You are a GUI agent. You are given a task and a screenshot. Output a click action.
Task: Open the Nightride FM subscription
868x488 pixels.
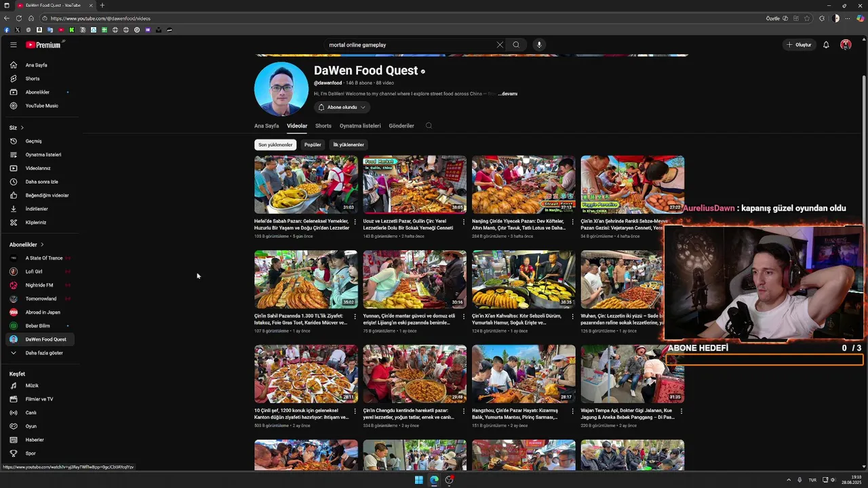(x=41, y=285)
